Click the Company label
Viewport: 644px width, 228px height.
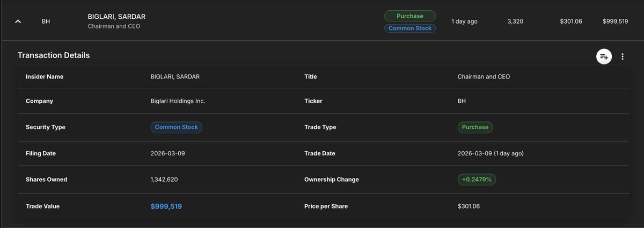point(39,101)
